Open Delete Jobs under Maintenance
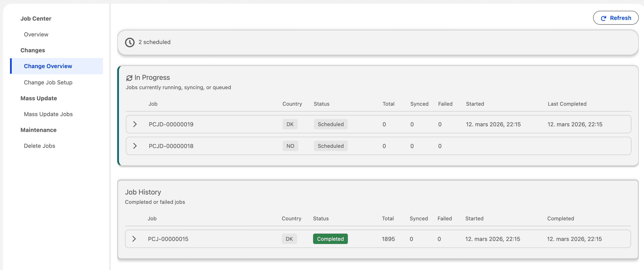The image size is (644, 270). point(40,146)
